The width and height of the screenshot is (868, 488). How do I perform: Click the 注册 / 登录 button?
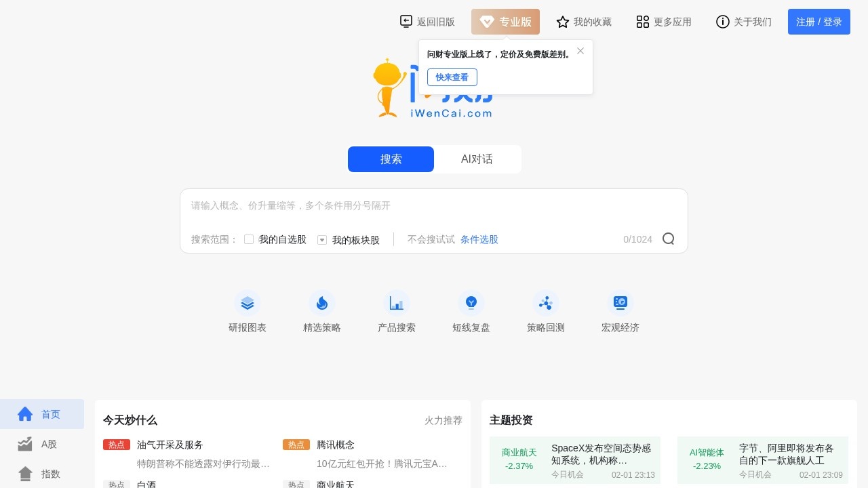[x=818, y=22]
